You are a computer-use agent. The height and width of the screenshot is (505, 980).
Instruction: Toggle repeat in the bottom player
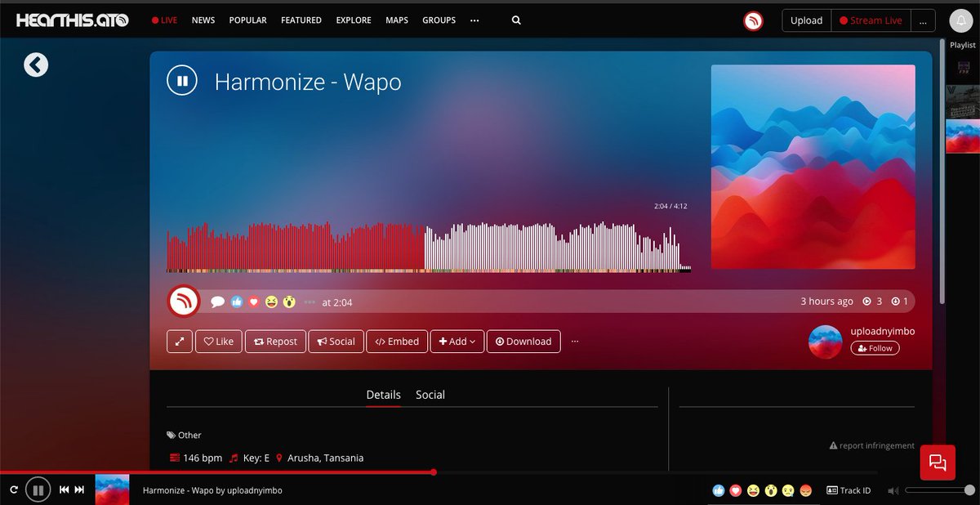[x=14, y=489]
